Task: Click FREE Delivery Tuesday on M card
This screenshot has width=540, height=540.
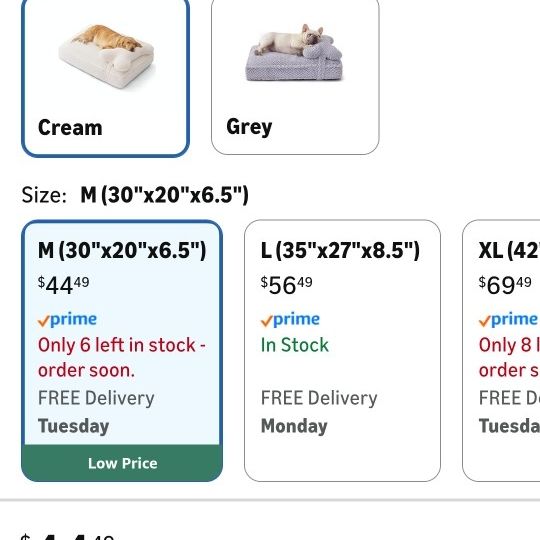Action: (96, 412)
